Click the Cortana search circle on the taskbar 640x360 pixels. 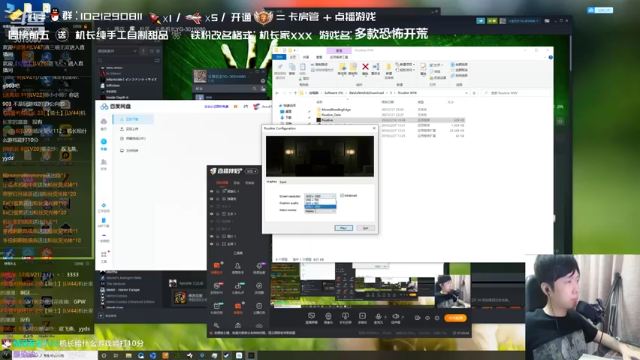104,356
